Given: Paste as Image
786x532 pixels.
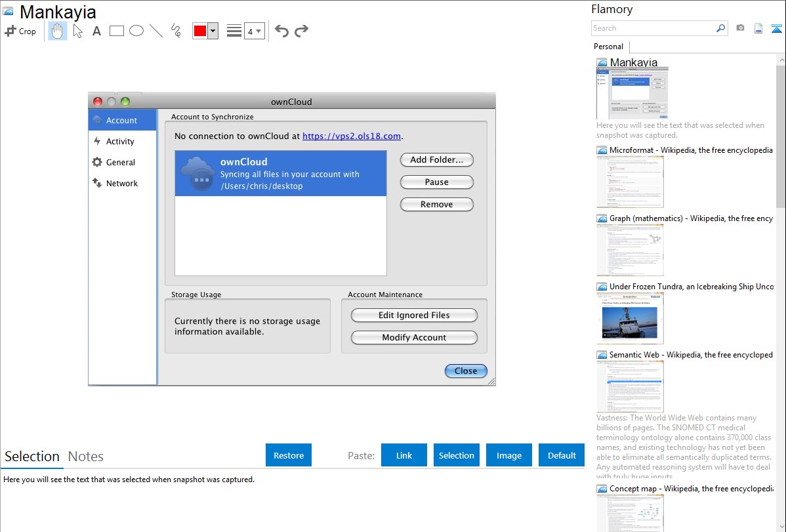Looking at the screenshot, I should [x=508, y=455].
